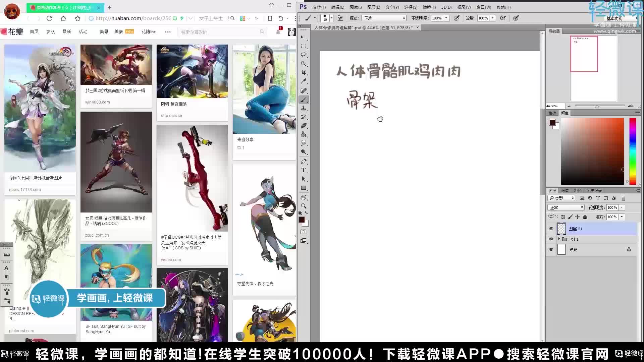Enable the lock transparency option for layers
The width and height of the screenshot is (644, 362).
coord(562,217)
